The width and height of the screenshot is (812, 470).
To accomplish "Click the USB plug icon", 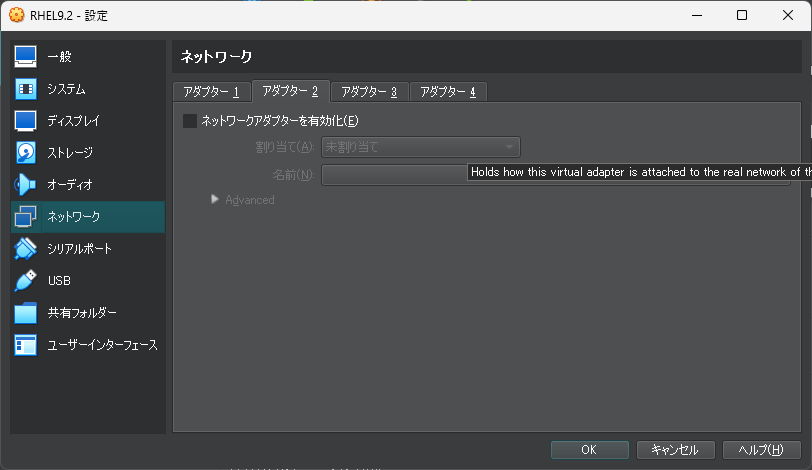I will 25,281.
